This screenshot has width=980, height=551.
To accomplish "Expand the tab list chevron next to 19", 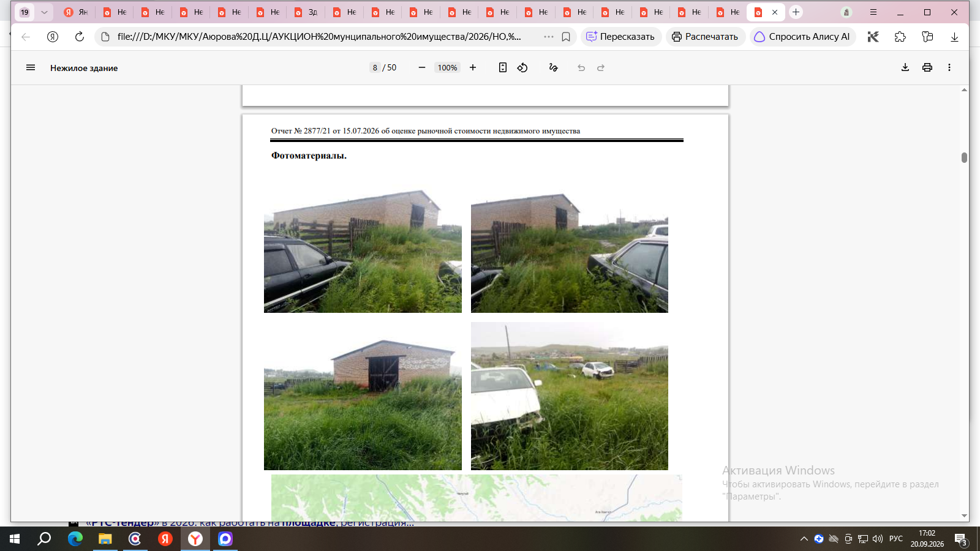I will (44, 12).
